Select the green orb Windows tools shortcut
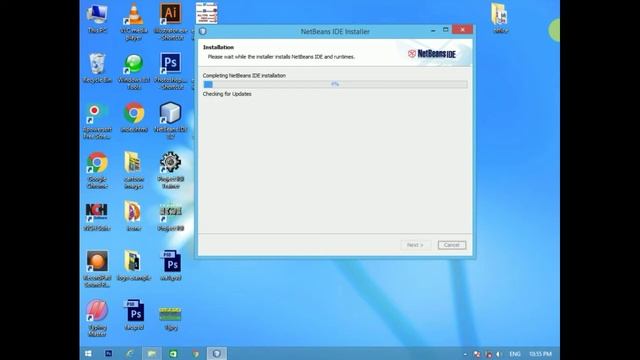 (x=134, y=71)
